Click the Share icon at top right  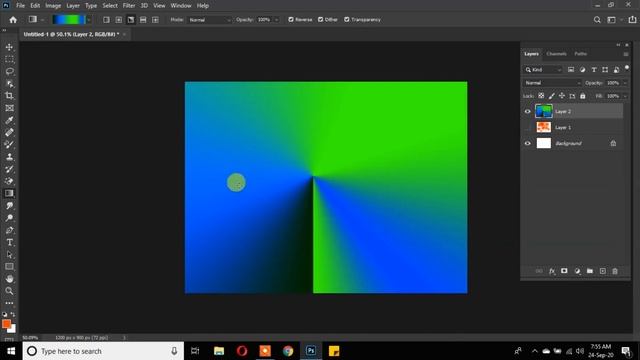[632, 20]
